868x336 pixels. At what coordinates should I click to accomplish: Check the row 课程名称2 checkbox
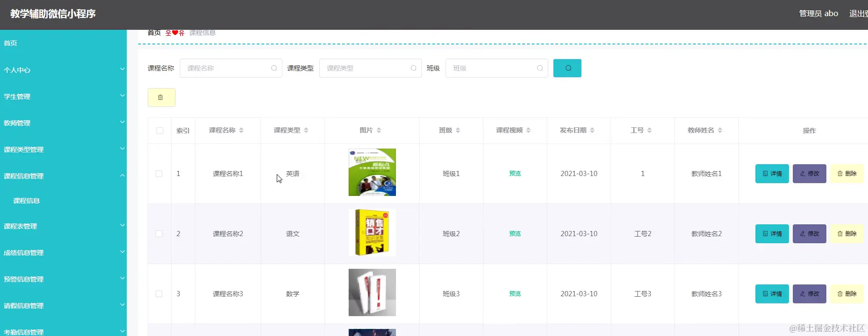pos(159,234)
